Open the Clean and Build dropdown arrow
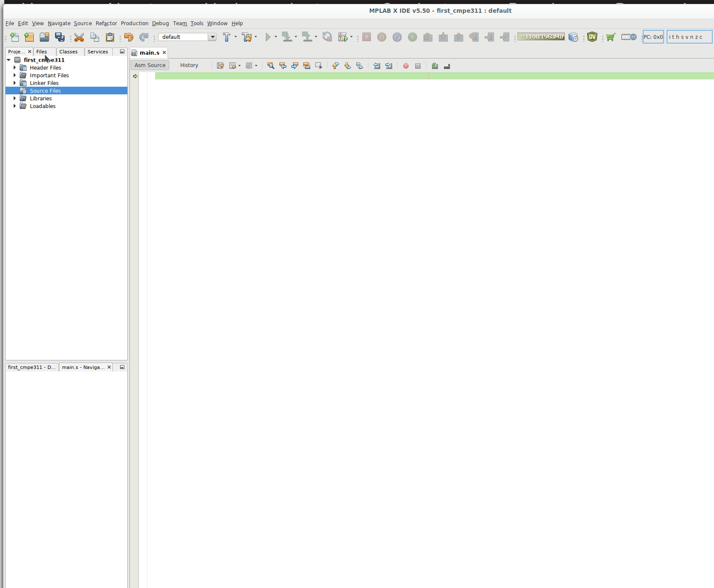The width and height of the screenshot is (714, 588). click(256, 37)
